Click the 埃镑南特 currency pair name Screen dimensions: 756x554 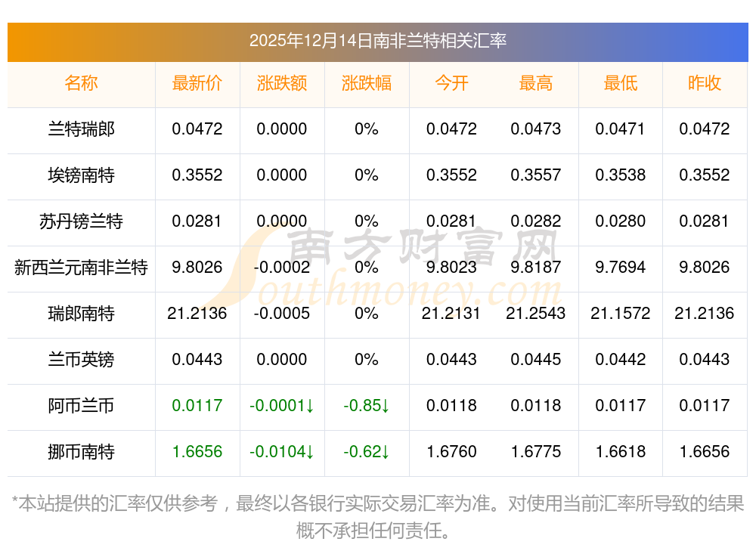pyautogui.click(x=81, y=175)
